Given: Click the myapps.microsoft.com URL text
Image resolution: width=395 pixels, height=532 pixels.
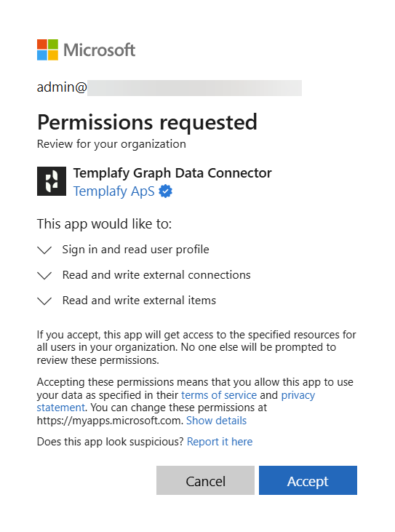Looking at the screenshot, I should (110, 421).
